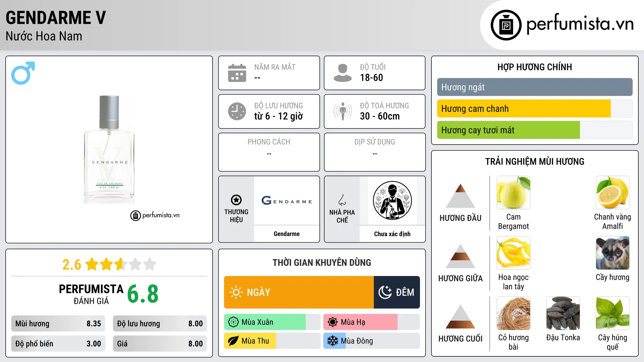Screen dimensions: 644x362
Task: Click the autumn leaf icon beside Mùa Thu
Action: (x=233, y=341)
